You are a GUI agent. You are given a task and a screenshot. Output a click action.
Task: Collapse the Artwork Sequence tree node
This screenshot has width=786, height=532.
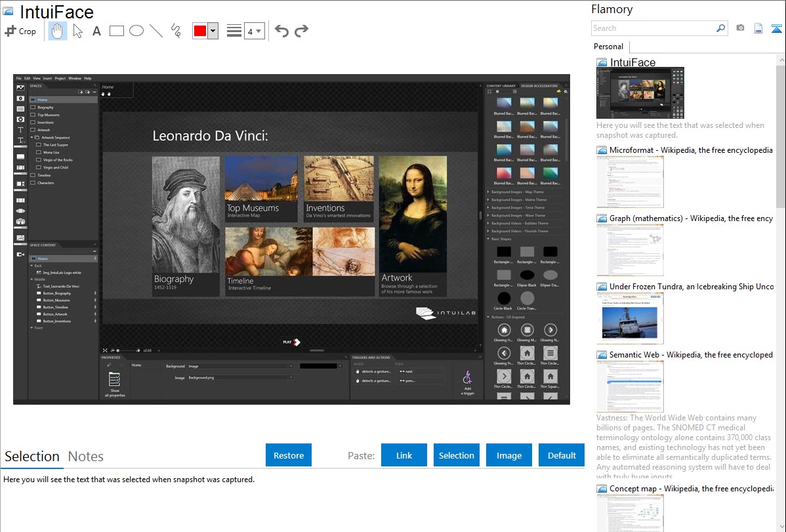click(x=33, y=137)
